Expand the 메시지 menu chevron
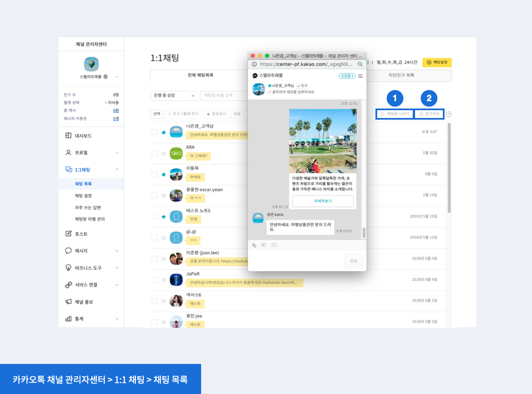The width and height of the screenshot is (532, 394). point(117,251)
